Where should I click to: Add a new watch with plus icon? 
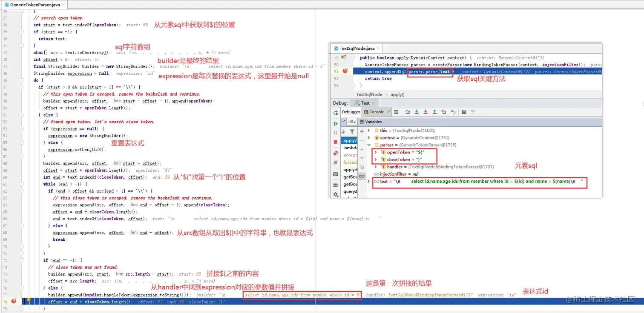362,131
